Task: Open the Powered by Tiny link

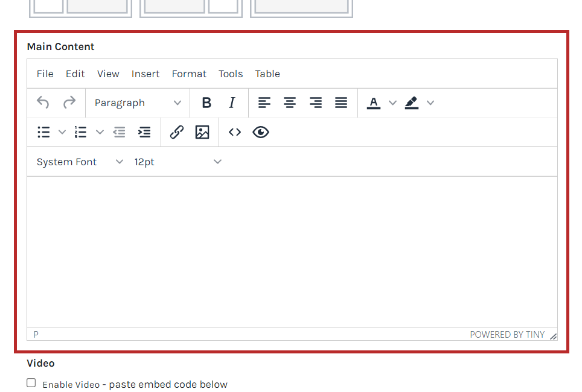Action: [x=507, y=335]
